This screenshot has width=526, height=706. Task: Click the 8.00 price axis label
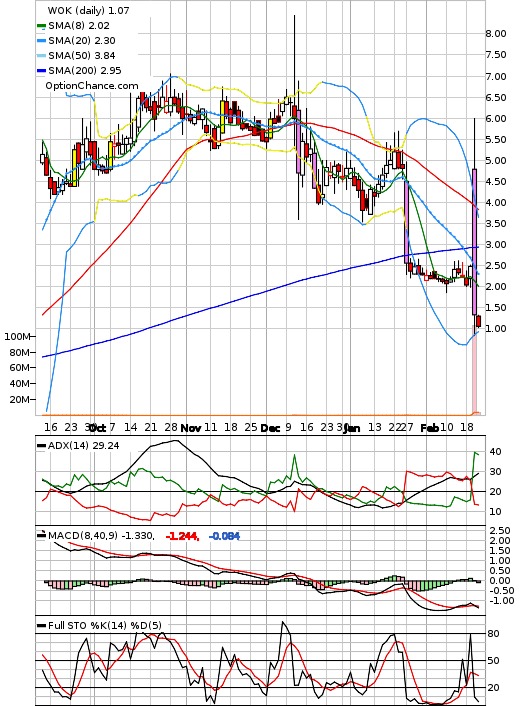(496, 34)
